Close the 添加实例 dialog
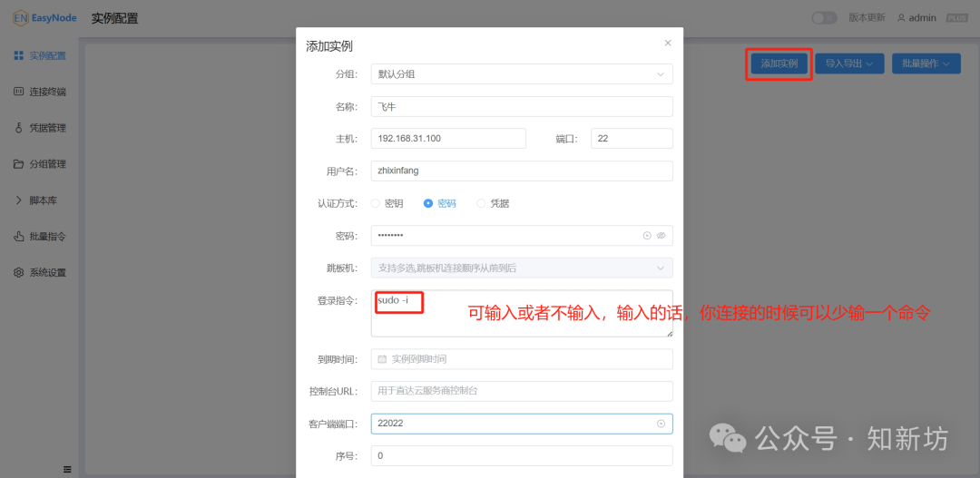The height and width of the screenshot is (478, 980). coord(668,44)
